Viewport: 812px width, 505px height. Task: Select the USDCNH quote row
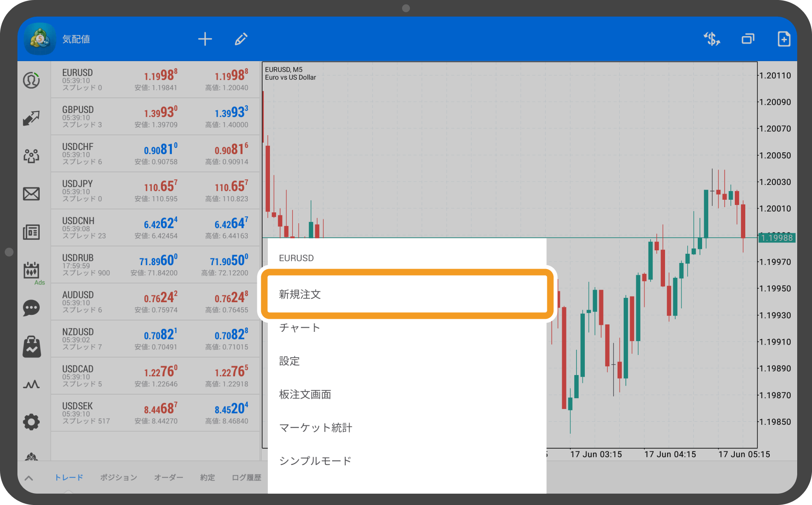click(x=155, y=228)
